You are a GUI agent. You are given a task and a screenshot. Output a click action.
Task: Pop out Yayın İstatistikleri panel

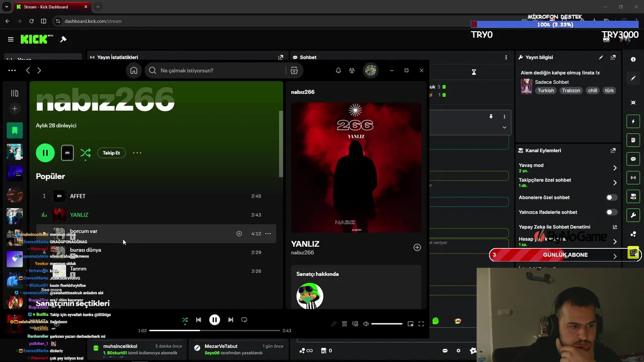[281, 57]
